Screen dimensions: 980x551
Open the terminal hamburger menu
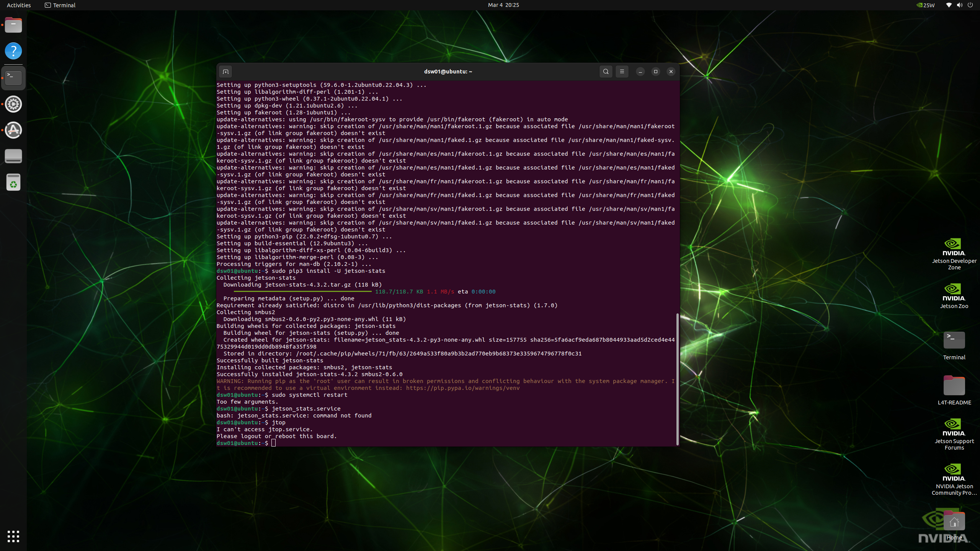(622, 72)
